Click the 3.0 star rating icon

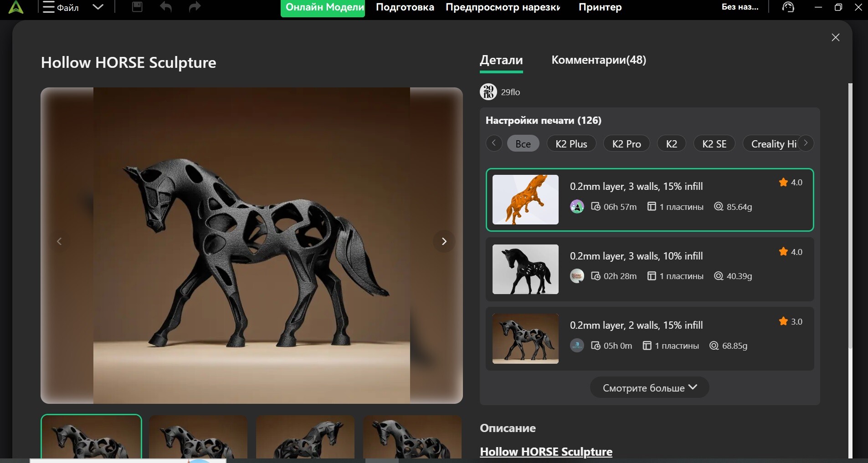(783, 321)
